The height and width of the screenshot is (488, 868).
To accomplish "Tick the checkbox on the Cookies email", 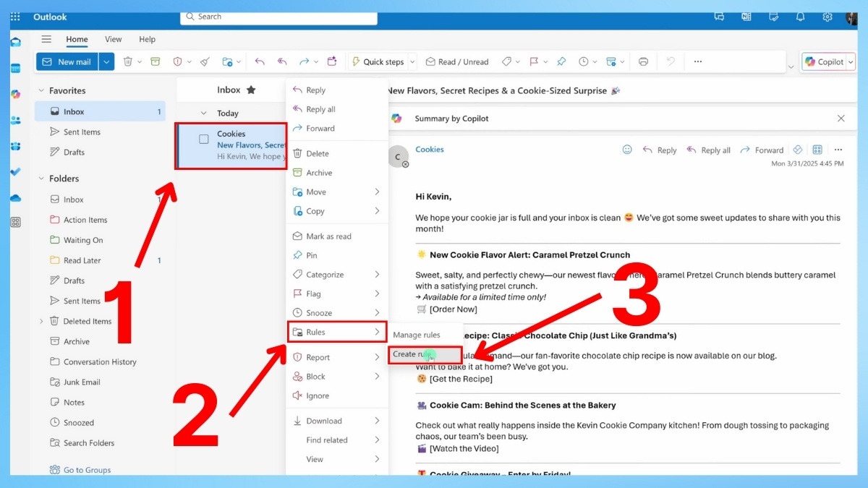I will (x=204, y=139).
